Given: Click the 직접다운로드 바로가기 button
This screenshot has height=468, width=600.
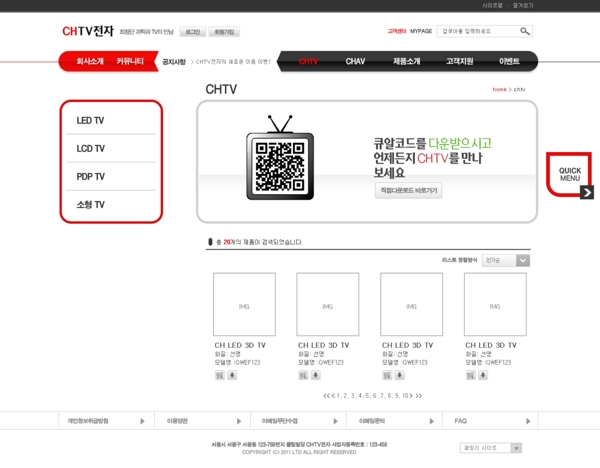Looking at the screenshot, I should pos(408,191).
